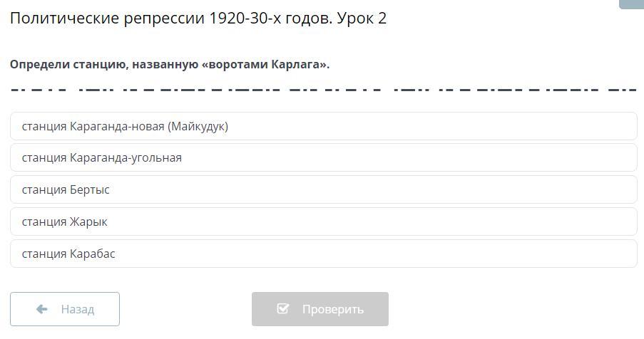The width and height of the screenshot is (644, 339).
Task: Click the dashed divider below the question
Action: click(323, 90)
